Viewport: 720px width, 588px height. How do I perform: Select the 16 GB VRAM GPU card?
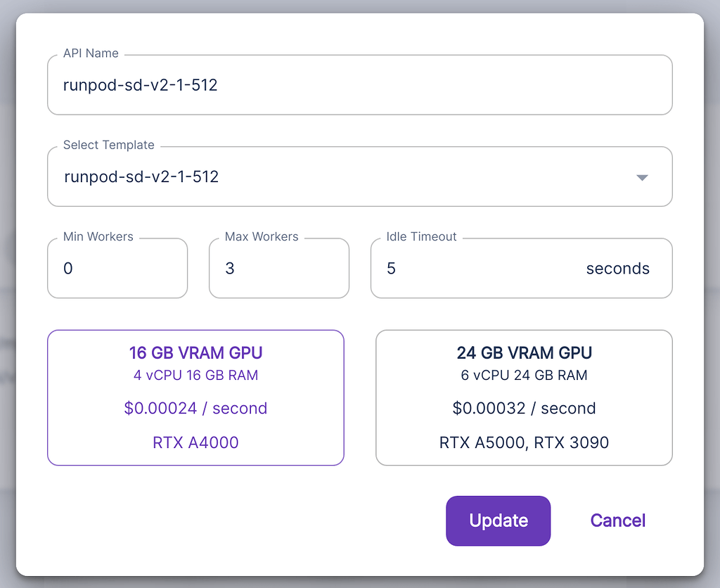[195, 397]
